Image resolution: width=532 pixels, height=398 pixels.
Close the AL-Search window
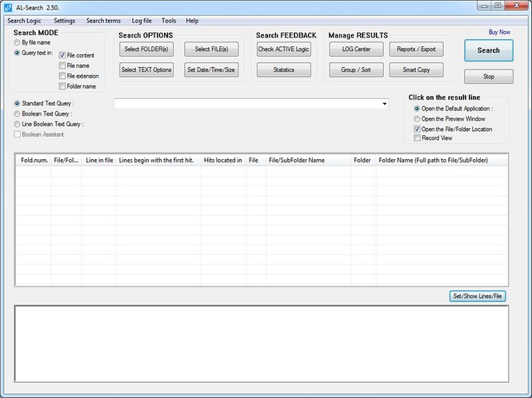(x=516, y=6)
